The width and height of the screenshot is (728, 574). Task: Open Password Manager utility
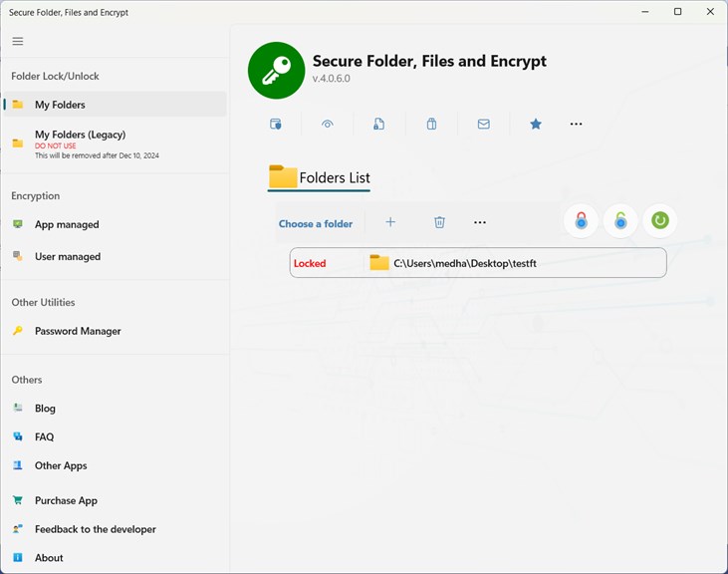point(115,331)
